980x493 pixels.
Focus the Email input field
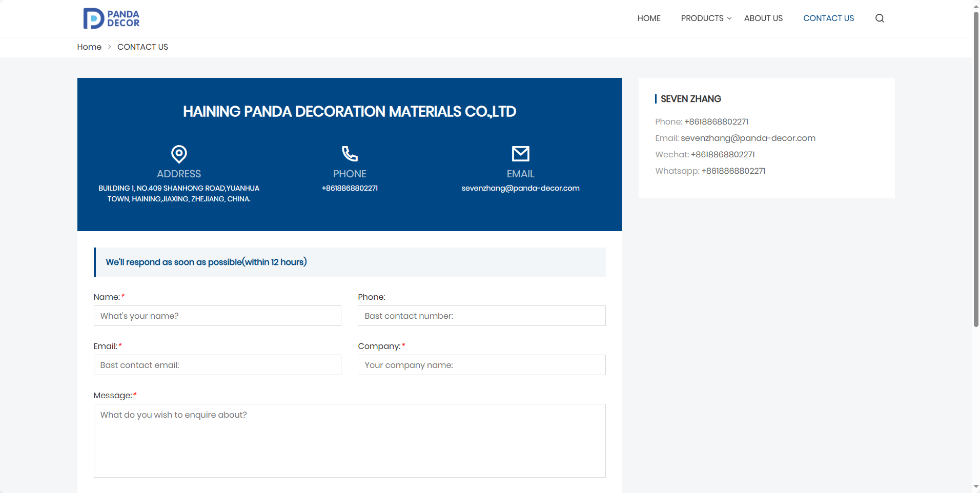tap(217, 365)
